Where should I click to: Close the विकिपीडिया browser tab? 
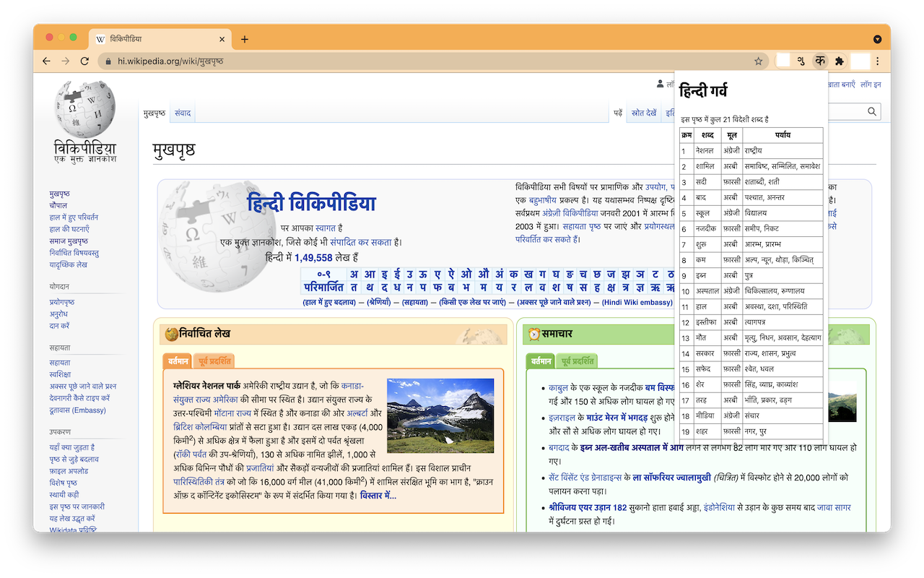pos(222,39)
